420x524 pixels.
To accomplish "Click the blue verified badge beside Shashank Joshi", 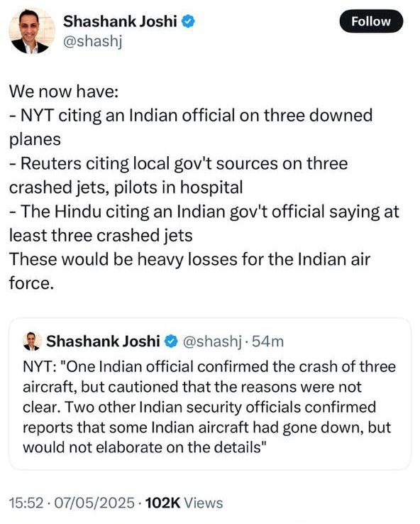I will point(188,21).
